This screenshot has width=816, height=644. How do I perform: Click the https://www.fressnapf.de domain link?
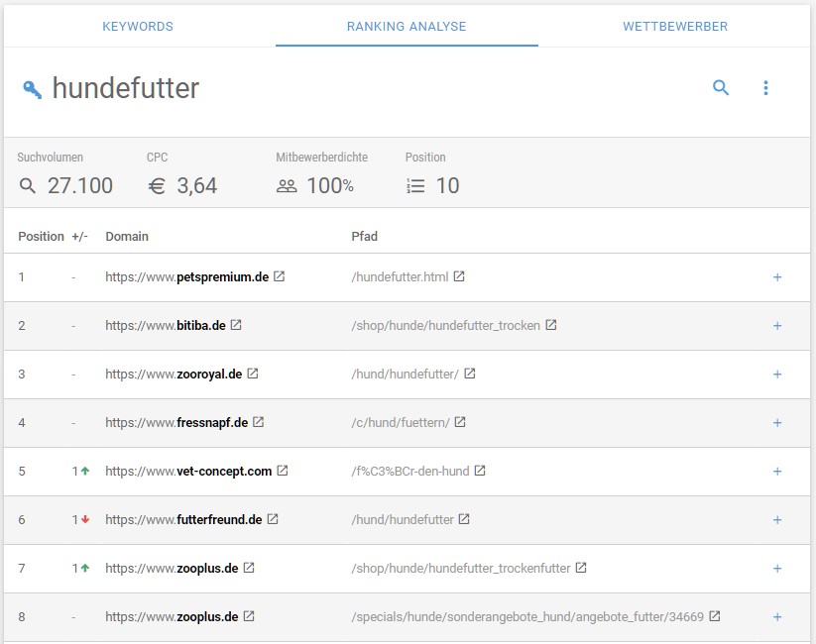pyautogui.click(x=176, y=422)
